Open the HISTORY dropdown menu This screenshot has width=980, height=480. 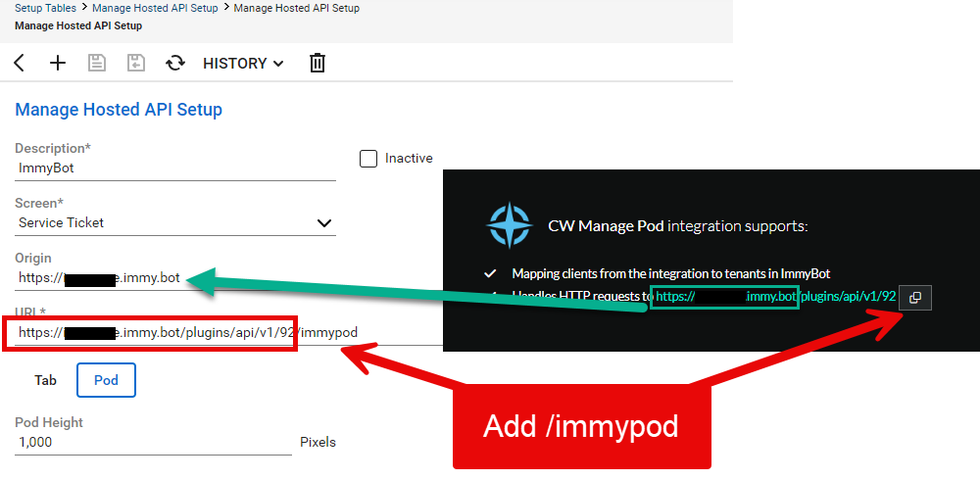[243, 64]
